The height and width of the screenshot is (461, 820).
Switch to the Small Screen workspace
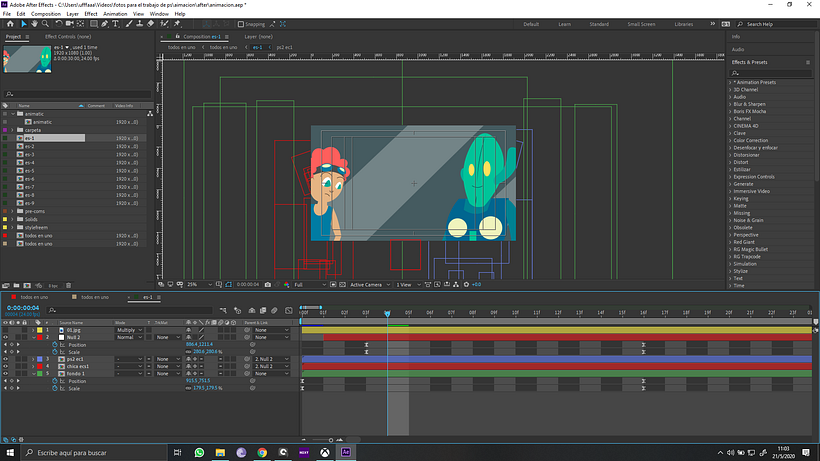tap(641, 24)
